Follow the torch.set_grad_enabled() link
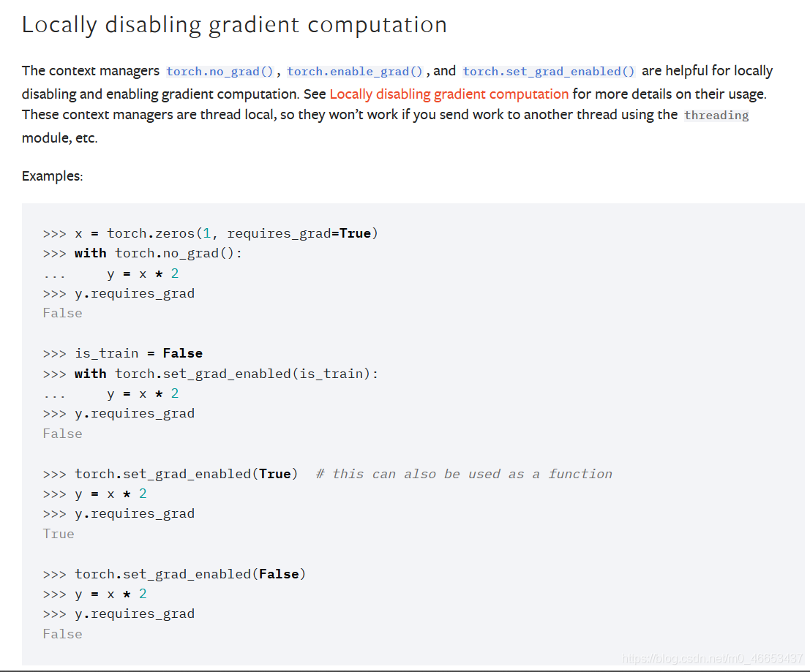 [x=549, y=72]
